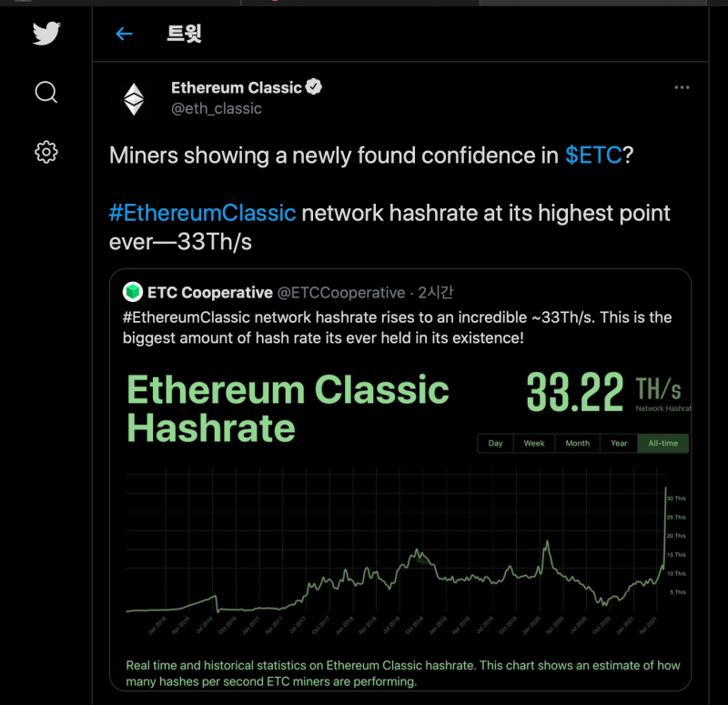
Task: Open the three-dot more options menu
Action: tap(682, 87)
